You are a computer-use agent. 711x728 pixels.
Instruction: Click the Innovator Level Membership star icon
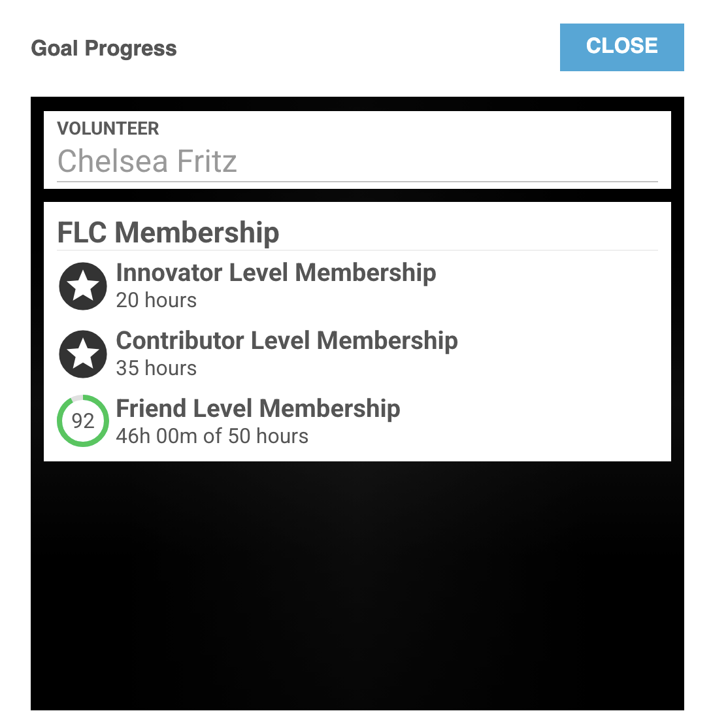pyautogui.click(x=83, y=286)
